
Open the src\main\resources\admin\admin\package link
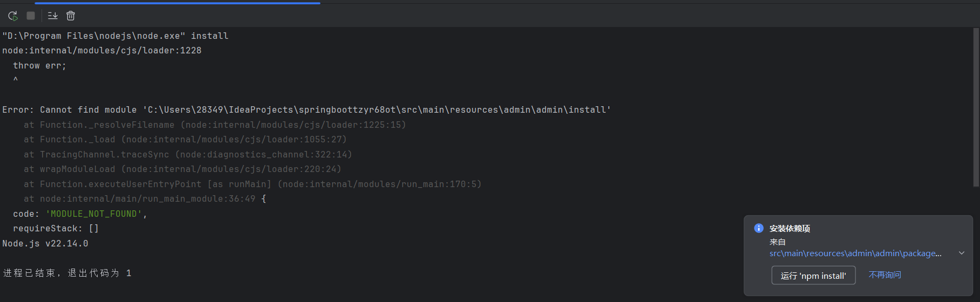855,253
